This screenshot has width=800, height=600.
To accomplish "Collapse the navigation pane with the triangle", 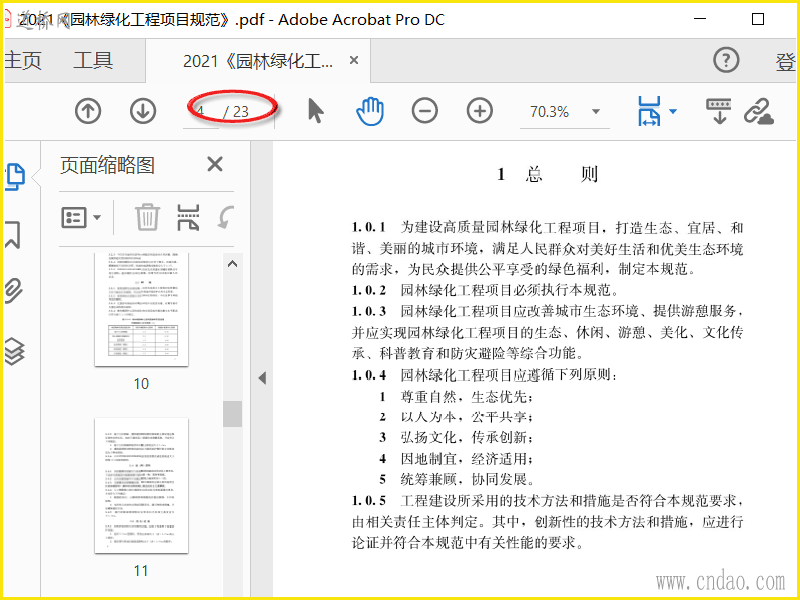I will tap(262, 378).
